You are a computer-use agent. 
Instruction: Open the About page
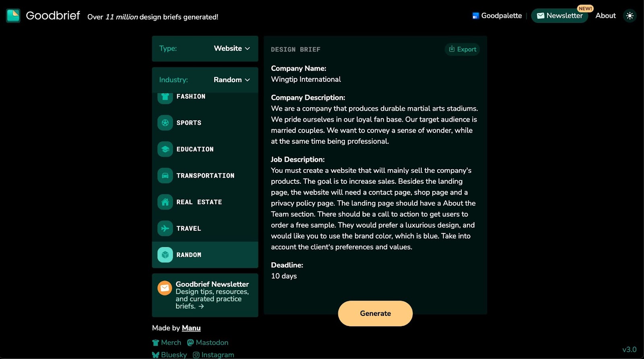[x=605, y=16]
